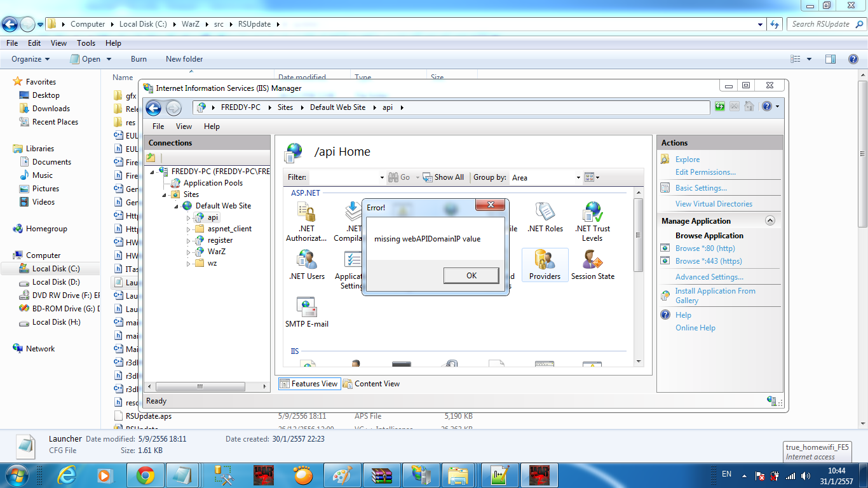The height and width of the screenshot is (488, 868).
Task: Click the Search RSUpdate box
Action: point(825,24)
